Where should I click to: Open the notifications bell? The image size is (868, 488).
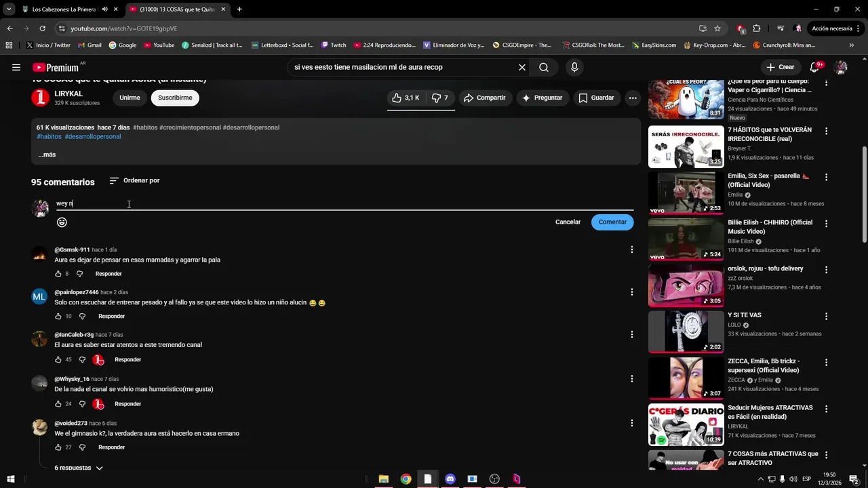[815, 67]
